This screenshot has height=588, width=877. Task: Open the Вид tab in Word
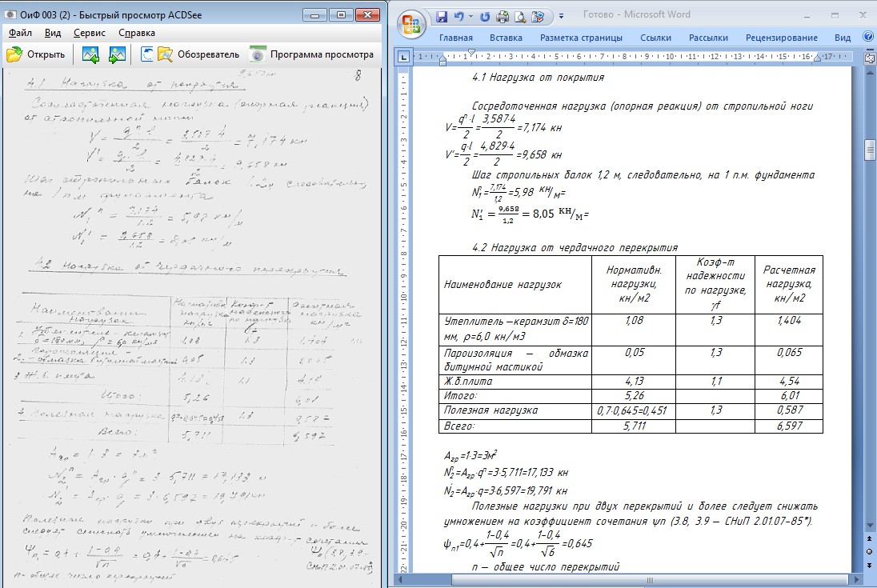click(x=843, y=38)
